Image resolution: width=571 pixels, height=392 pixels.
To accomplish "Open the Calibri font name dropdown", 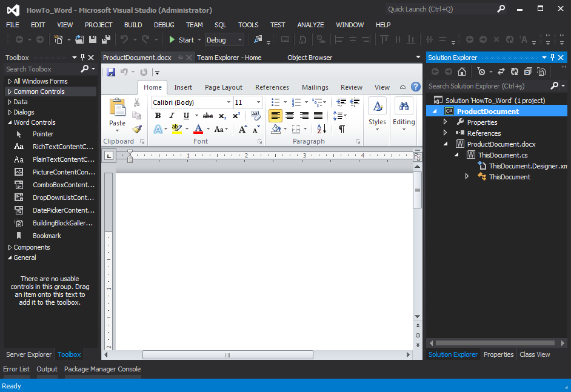I will tap(229, 102).
